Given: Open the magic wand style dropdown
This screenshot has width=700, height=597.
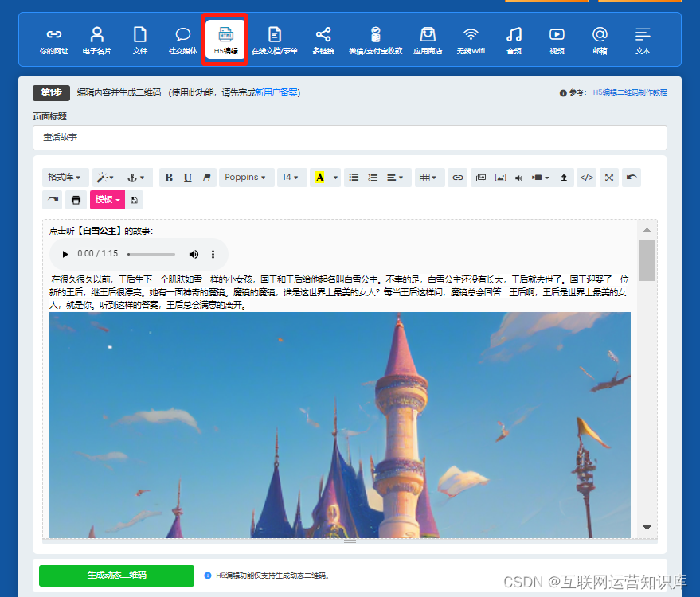Looking at the screenshot, I should [x=105, y=178].
